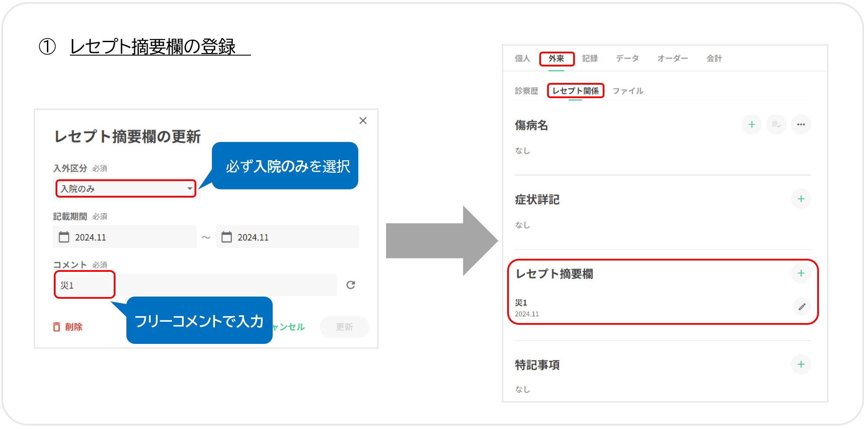Viewport: 868px width, 429px height.
Task: Click the 2024.11 date under 災1
Action: (x=527, y=314)
